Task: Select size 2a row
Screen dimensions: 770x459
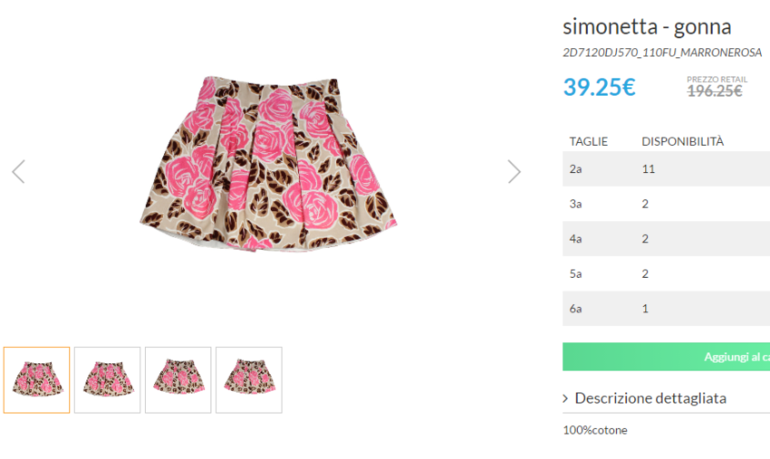Action: click(x=666, y=169)
